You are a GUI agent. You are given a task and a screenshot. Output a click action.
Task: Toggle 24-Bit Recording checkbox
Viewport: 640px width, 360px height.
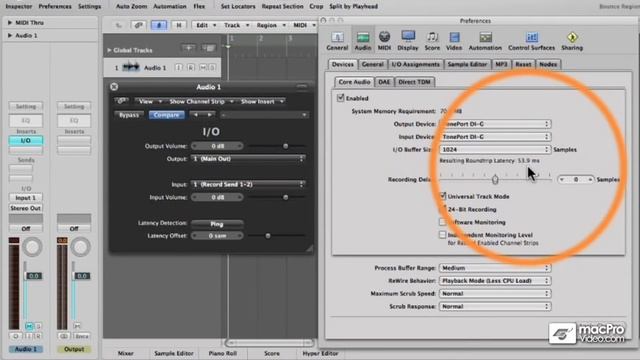pos(442,209)
